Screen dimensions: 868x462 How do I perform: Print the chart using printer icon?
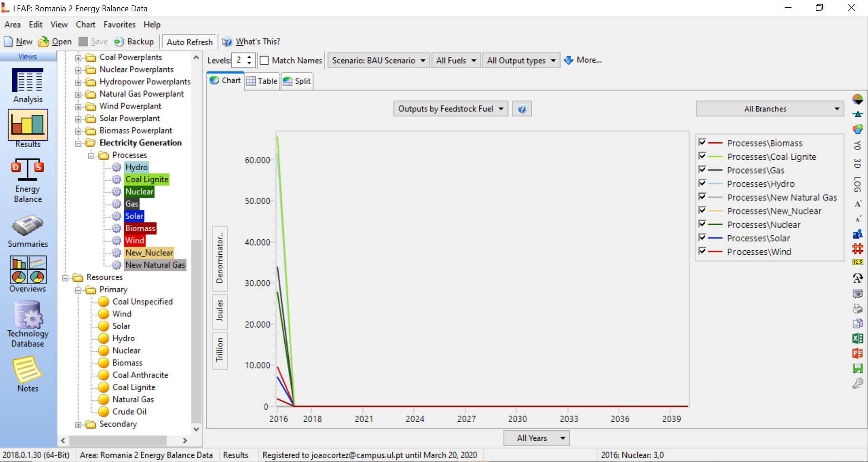point(857,309)
